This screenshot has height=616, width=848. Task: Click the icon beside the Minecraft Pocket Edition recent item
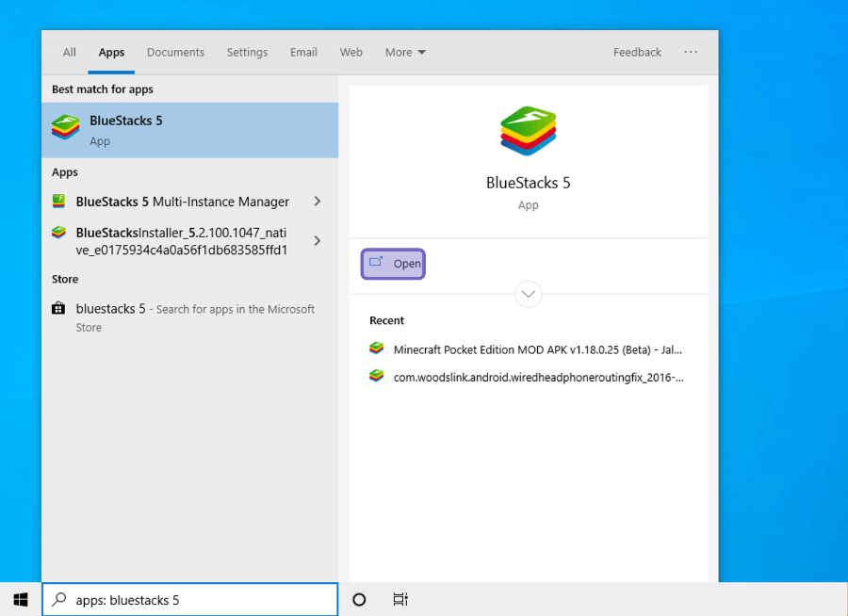[x=376, y=349]
